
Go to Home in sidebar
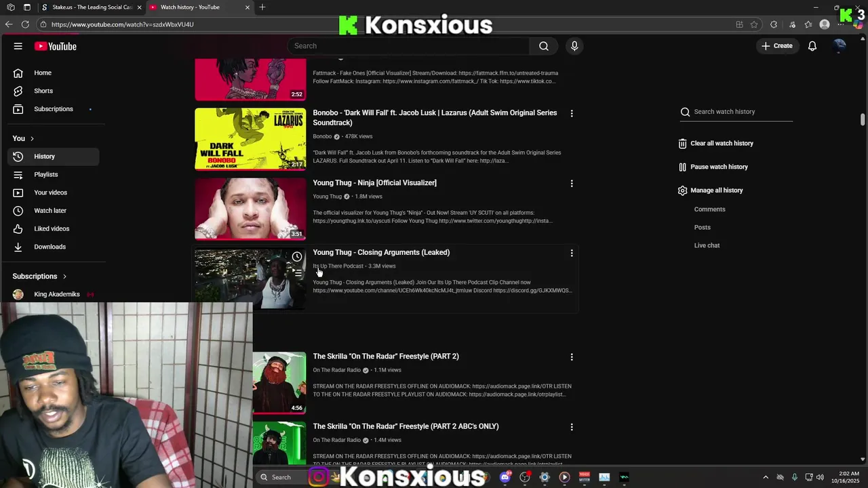(54, 73)
